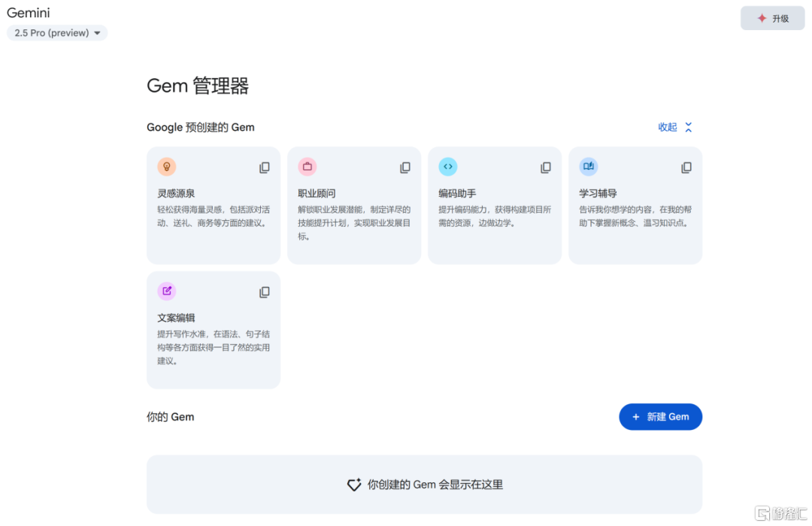812x526 pixels.
Task: Copy the 职业顾问 Gem via its copy icon
Action: (x=405, y=168)
